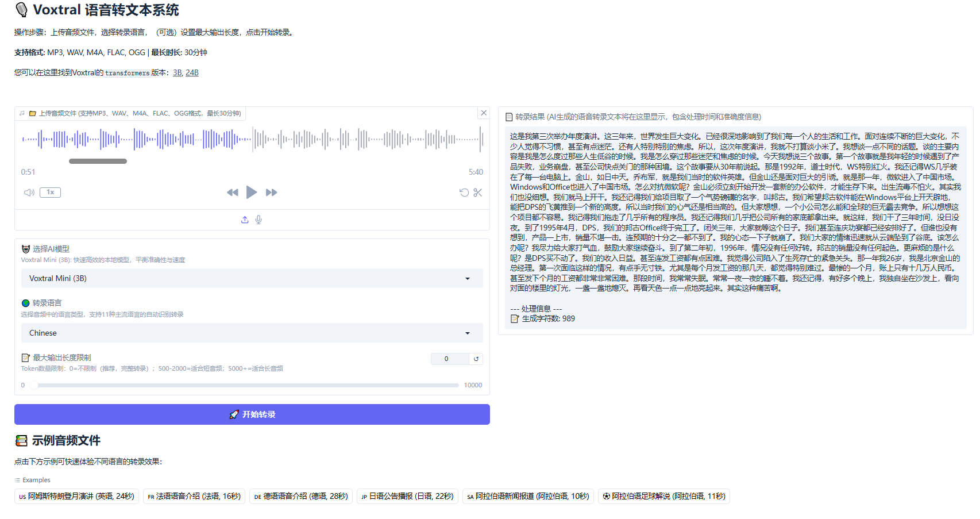Click the output length limit slider
The width and height of the screenshot is (980, 519).
(245, 385)
